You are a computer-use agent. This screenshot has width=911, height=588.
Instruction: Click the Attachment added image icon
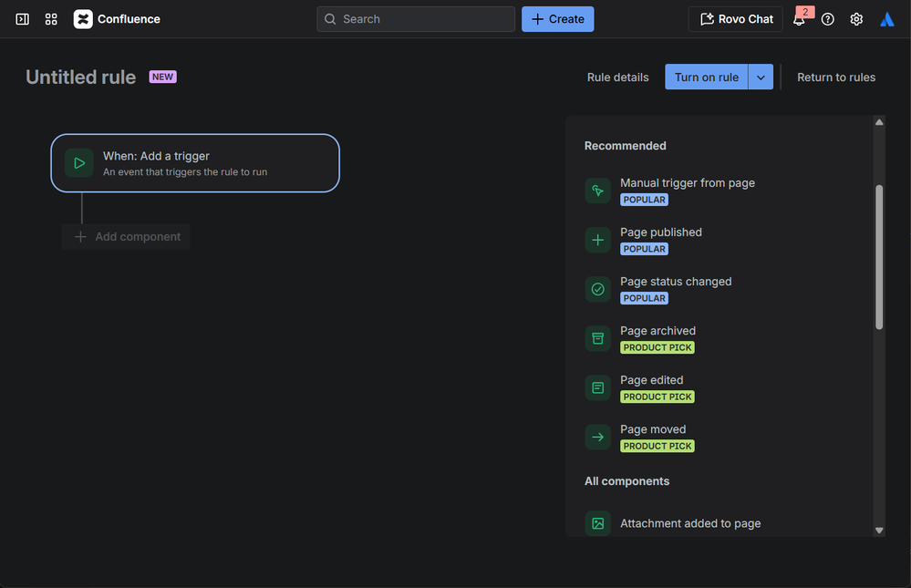click(598, 523)
